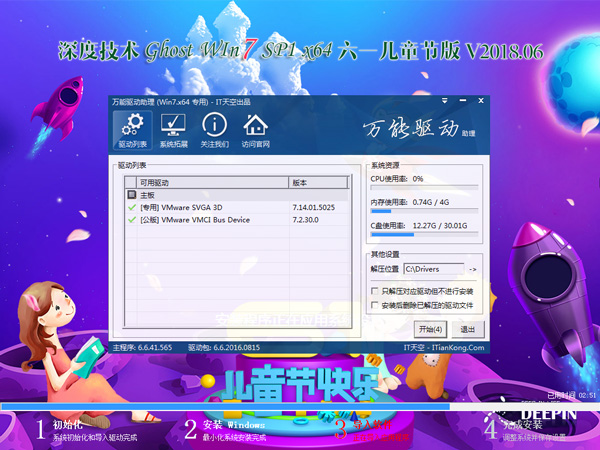
Task: Click the 关注我们 info icon
Action: (214, 130)
